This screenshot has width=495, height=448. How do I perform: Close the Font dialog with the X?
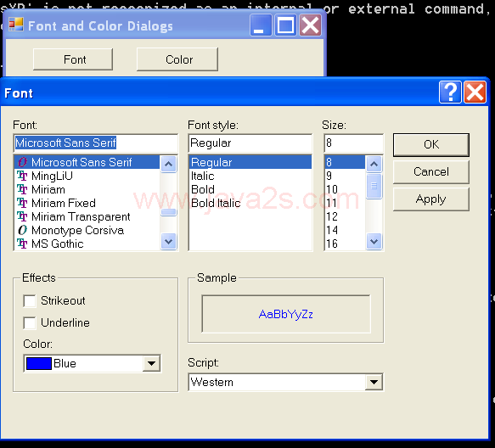click(475, 92)
